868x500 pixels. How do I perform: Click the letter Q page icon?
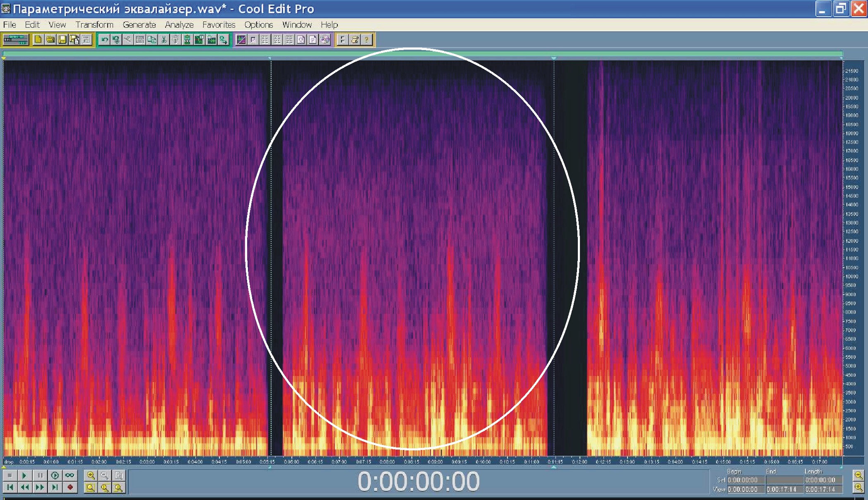click(301, 40)
